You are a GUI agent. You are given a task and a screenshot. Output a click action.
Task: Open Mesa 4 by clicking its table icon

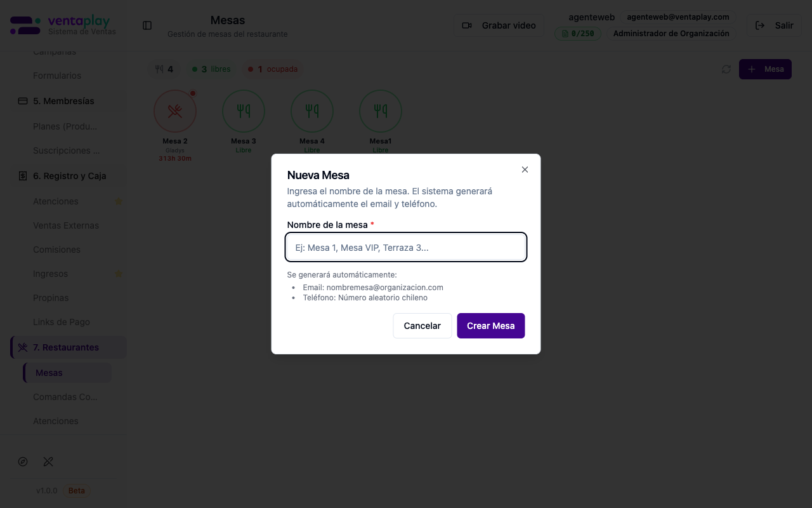tap(311, 110)
